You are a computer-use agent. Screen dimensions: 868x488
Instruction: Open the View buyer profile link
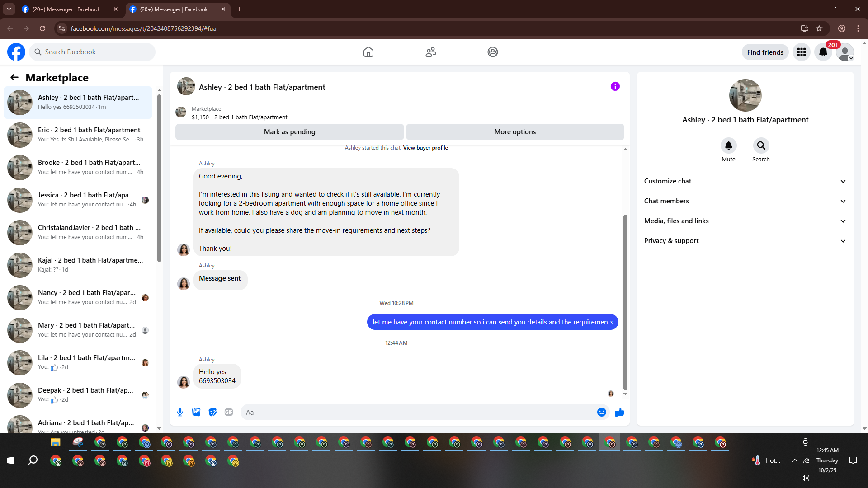point(425,148)
